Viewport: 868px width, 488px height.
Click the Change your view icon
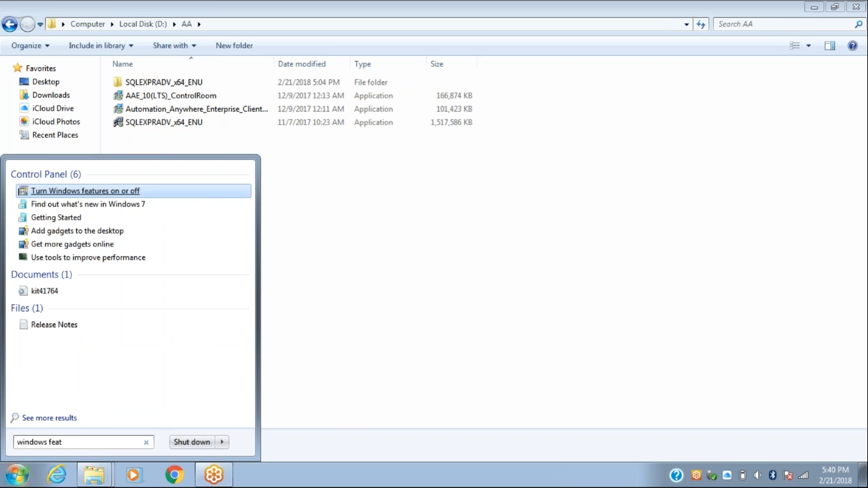[x=795, y=46]
